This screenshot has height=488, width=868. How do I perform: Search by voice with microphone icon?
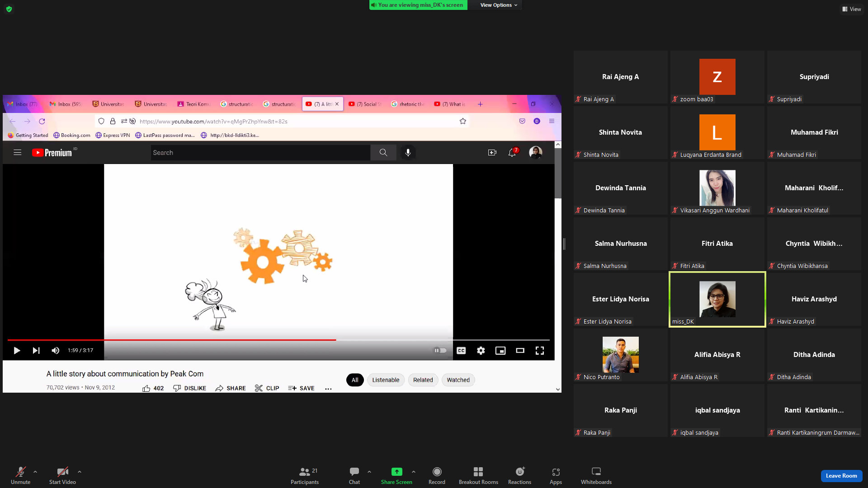pyautogui.click(x=408, y=153)
